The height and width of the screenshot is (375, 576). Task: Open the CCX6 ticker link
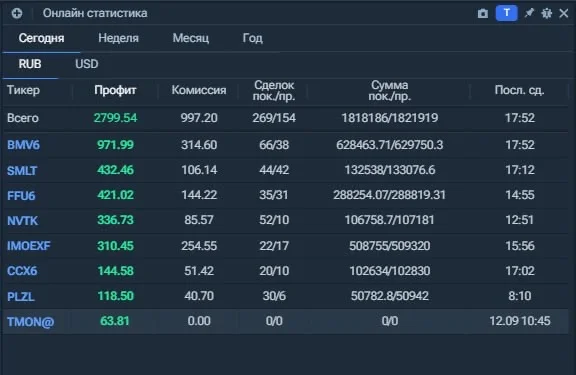point(22,271)
